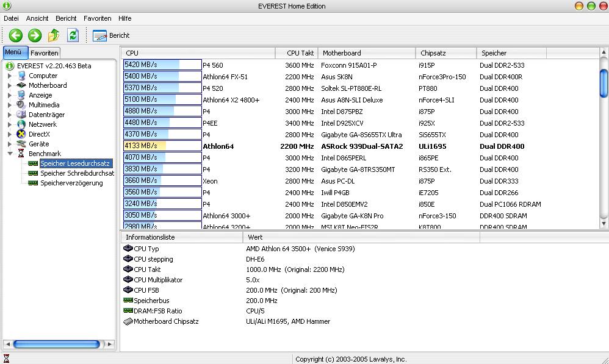
Task: Click the Netzwerk globe icon
Action: [x=21, y=124]
